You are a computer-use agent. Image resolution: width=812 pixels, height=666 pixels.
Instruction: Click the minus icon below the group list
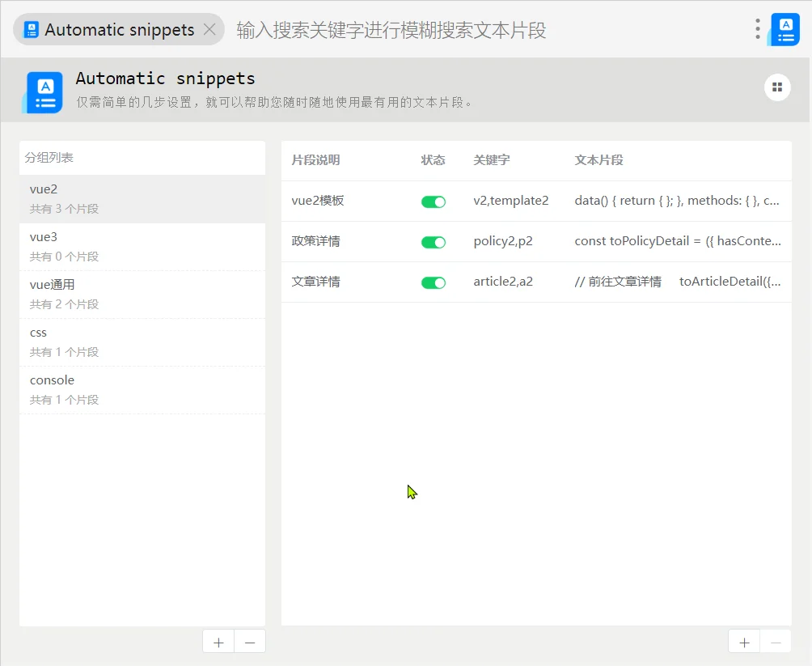(x=250, y=641)
